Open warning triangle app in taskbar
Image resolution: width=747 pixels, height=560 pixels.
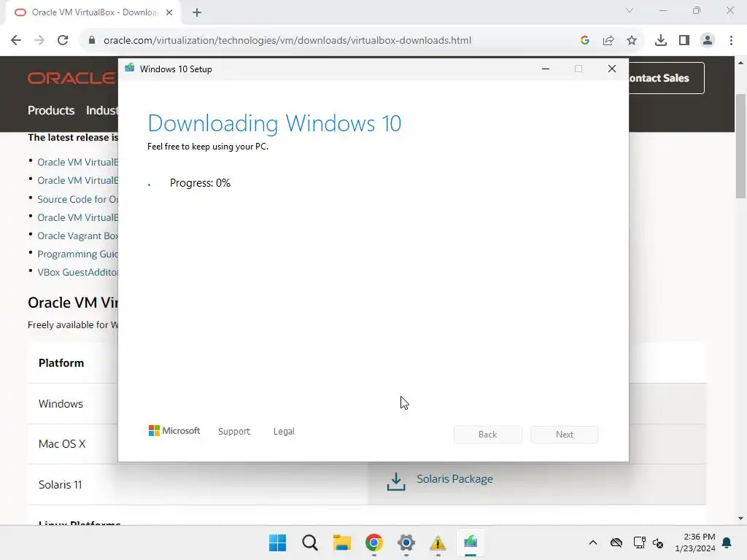pyautogui.click(x=438, y=542)
